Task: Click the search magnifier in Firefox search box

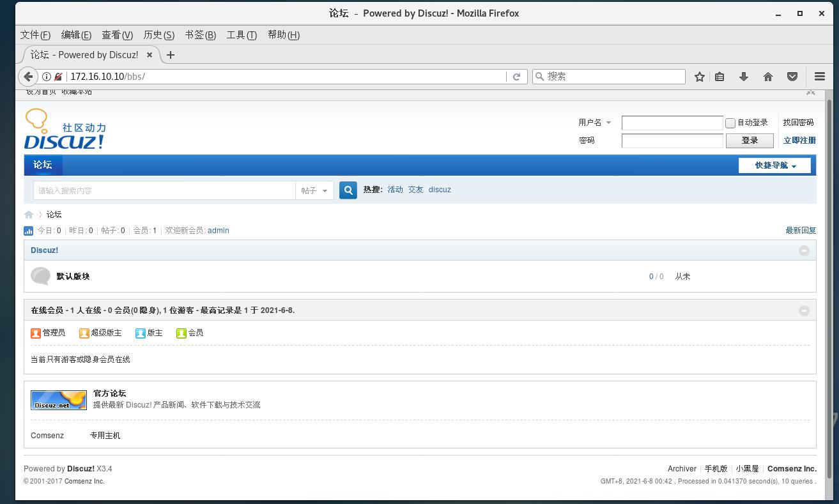Action: (x=540, y=77)
